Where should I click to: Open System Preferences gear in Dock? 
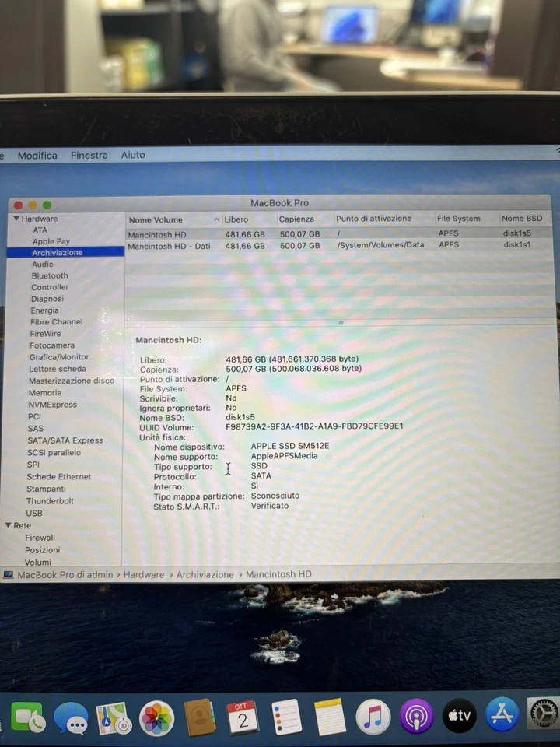pos(544,714)
